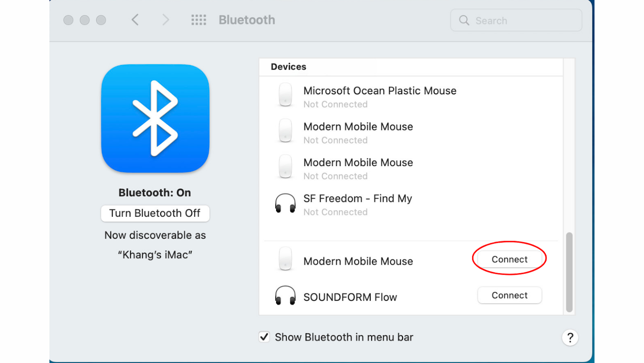This screenshot has height=363, width=644.
Task: Open help via the question mark icon
Action: coord(570,338)
